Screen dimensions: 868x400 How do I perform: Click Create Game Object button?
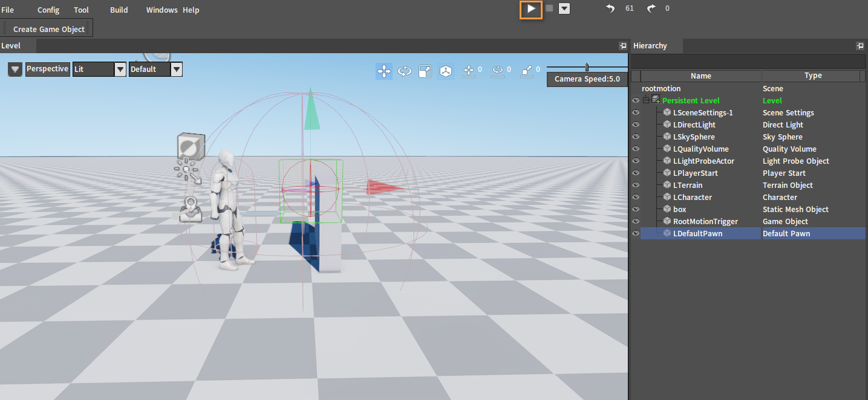point(49,29)
